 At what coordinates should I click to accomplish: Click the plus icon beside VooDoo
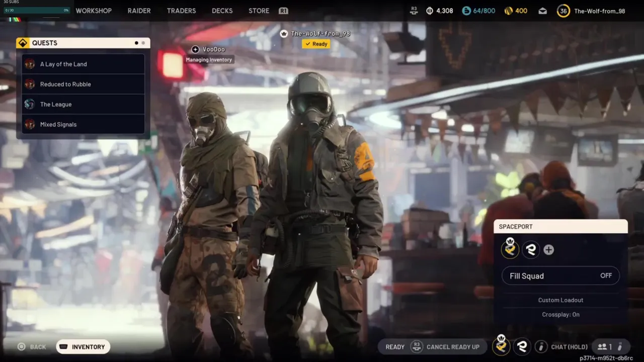195,49
